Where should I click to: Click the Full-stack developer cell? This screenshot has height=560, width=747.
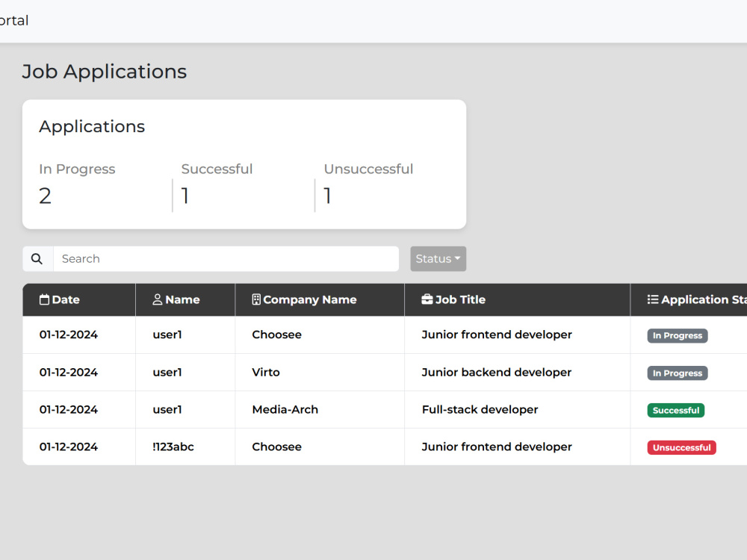coord(480,409)
